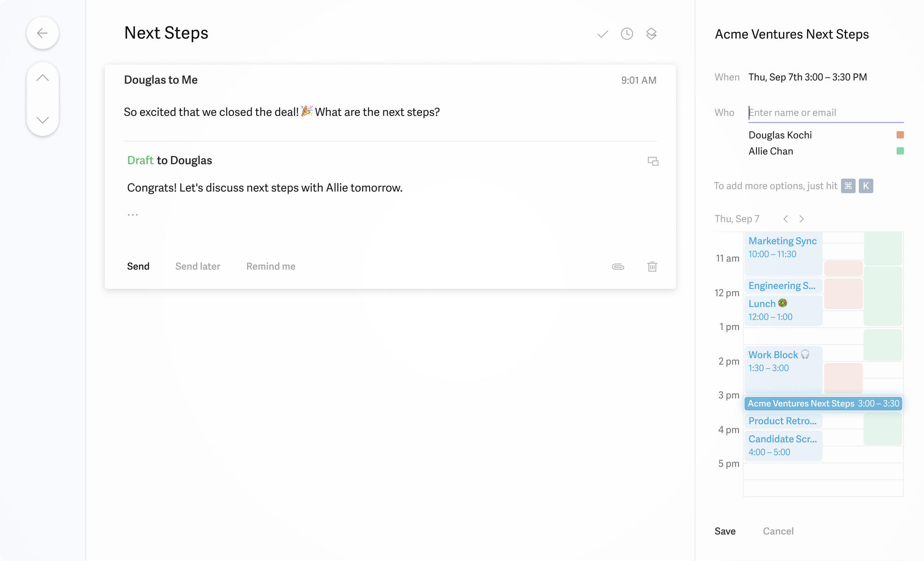This screenshot has height=561, width=924.
Task: Click Allie Chan's green color swatch
Action: tap(900, 151)
